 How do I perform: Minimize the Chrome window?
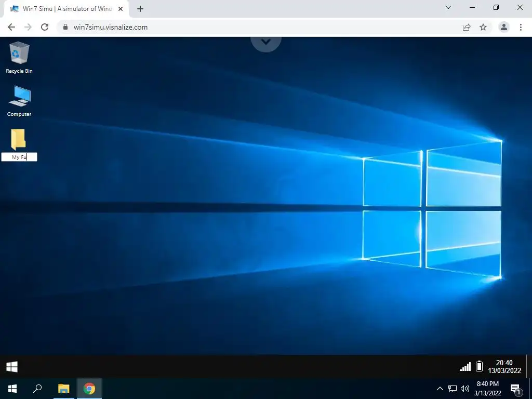472,7
